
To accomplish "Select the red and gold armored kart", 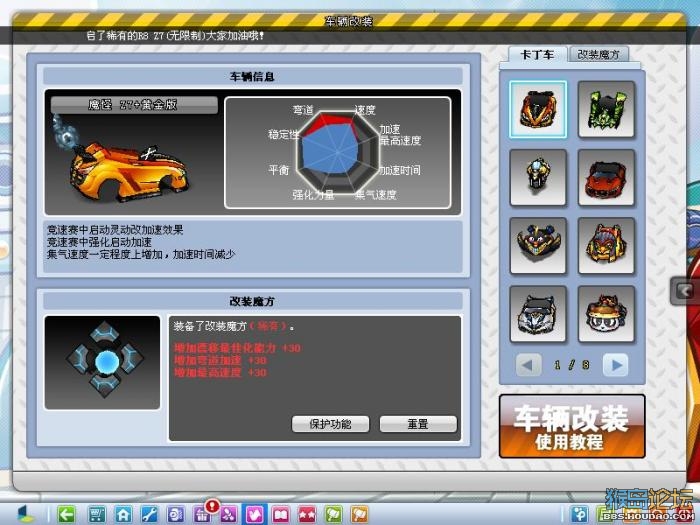I will [x=606, y=246].
